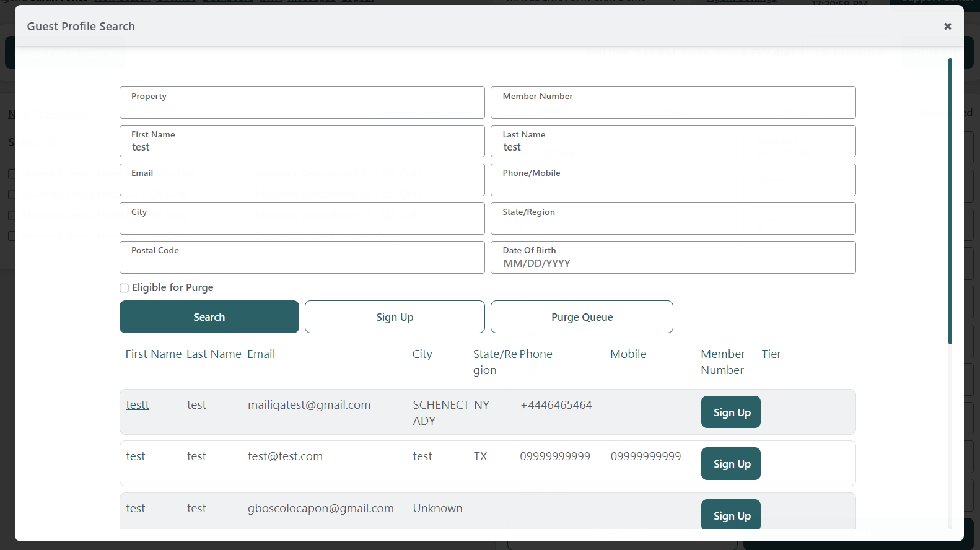Select the Phone/Mobile field
The width and height of the screenshot is (980, 550).
pyautogui.click(x=673, y=180)
